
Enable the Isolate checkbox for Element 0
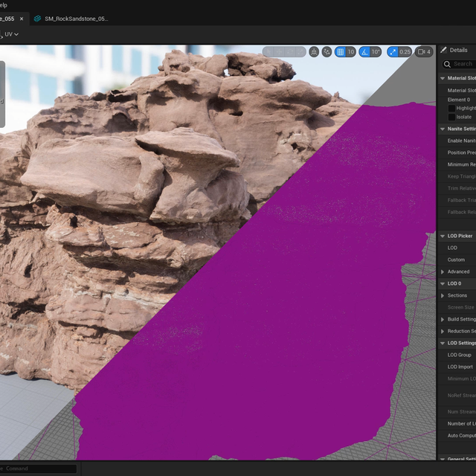pyautogui.click(x=451, y=118)
